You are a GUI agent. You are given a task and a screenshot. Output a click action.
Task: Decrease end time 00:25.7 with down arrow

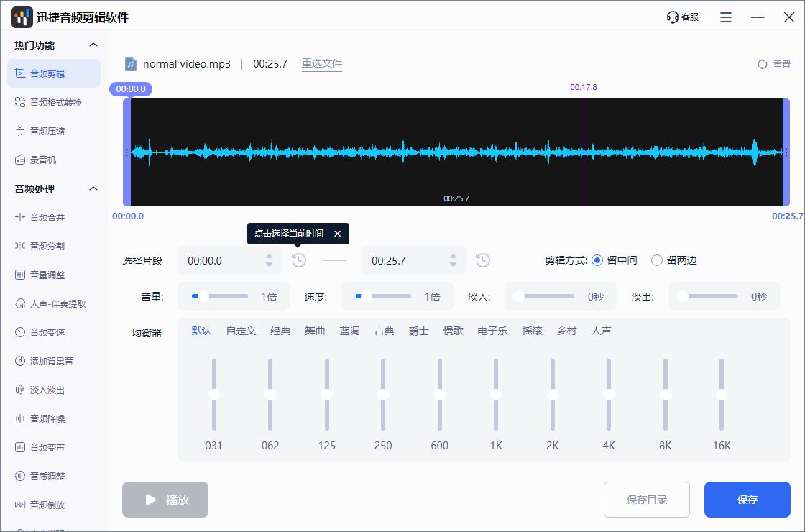[453, 265]
